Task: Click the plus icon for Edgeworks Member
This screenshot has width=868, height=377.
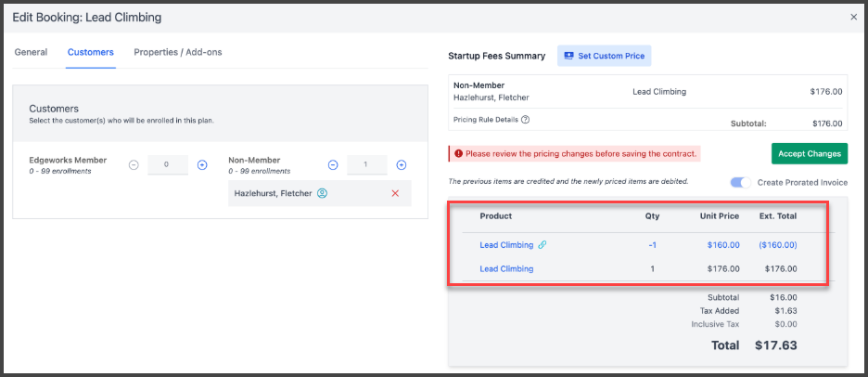Action: tap(202, 165)
